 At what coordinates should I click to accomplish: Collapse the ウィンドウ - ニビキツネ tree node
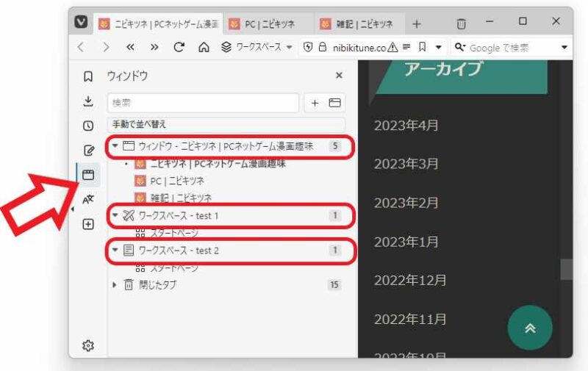115,145
